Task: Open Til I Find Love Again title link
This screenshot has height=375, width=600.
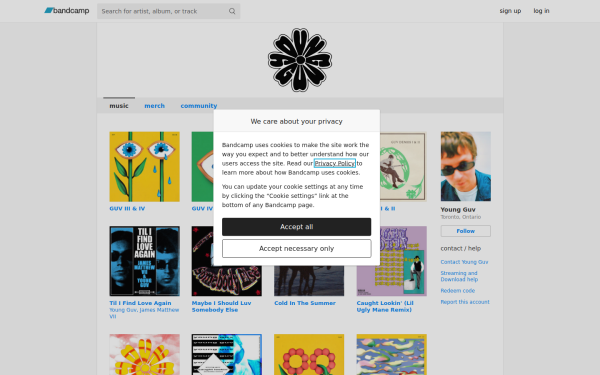Action: (x=140, y=303)
